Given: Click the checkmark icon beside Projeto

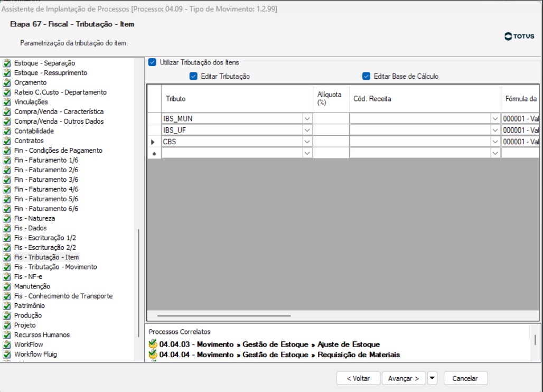Looking at the screenshot, I should click(x=7, y=325).
